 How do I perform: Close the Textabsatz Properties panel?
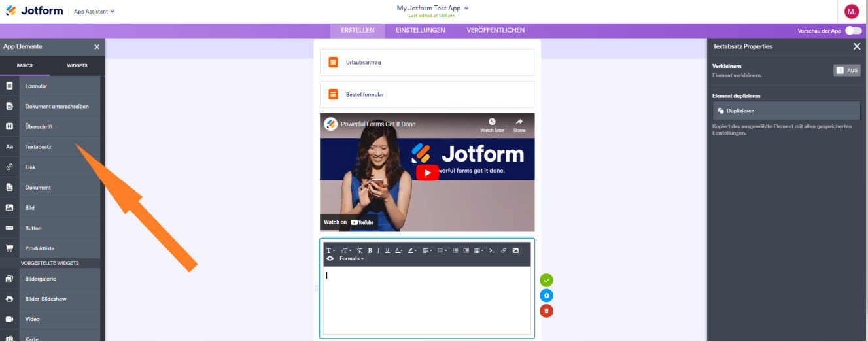(x=857, y=46)
